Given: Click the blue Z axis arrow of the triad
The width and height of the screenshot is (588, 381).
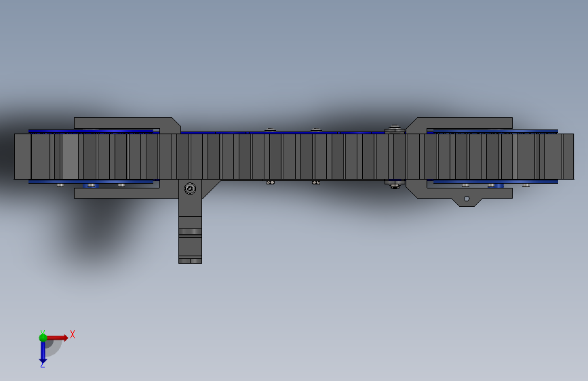Looking at the screenshot, I should (43, 353).
